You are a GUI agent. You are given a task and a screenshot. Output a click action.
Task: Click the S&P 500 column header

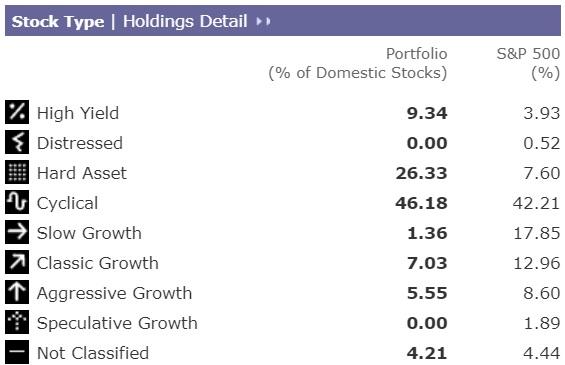click(528, 63)
